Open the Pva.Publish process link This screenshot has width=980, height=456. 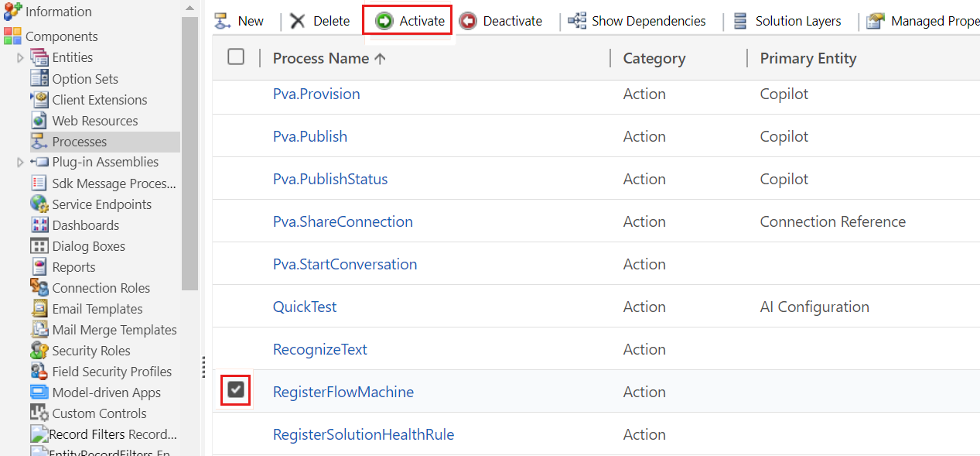tap(309, 136)
